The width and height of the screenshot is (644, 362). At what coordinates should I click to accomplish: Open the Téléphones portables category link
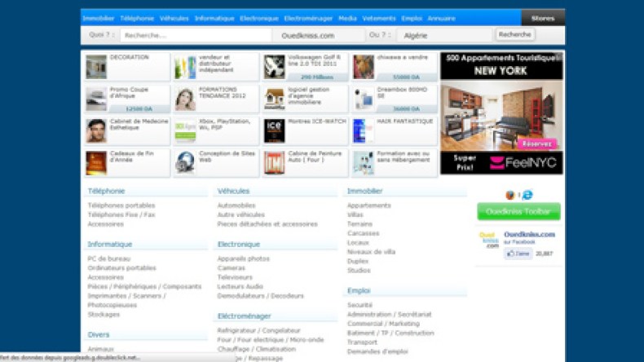pyautogui.click(x=121, y=205)
